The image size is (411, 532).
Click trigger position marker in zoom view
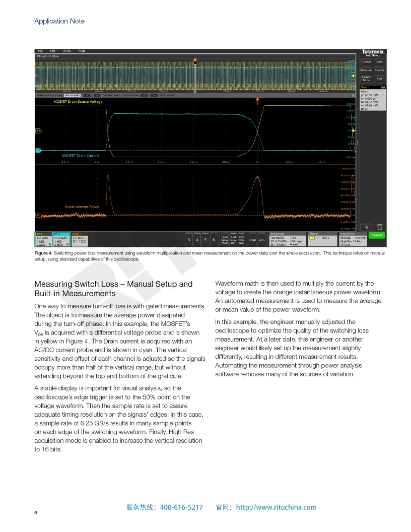coord(257,101)
